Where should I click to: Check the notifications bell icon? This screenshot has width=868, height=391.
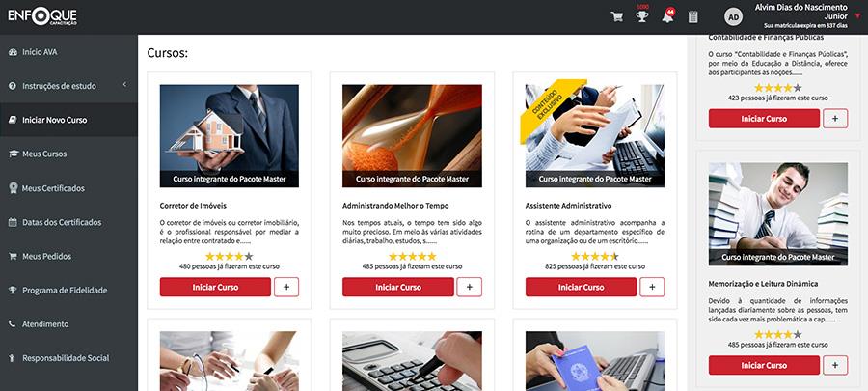(667, 16)
